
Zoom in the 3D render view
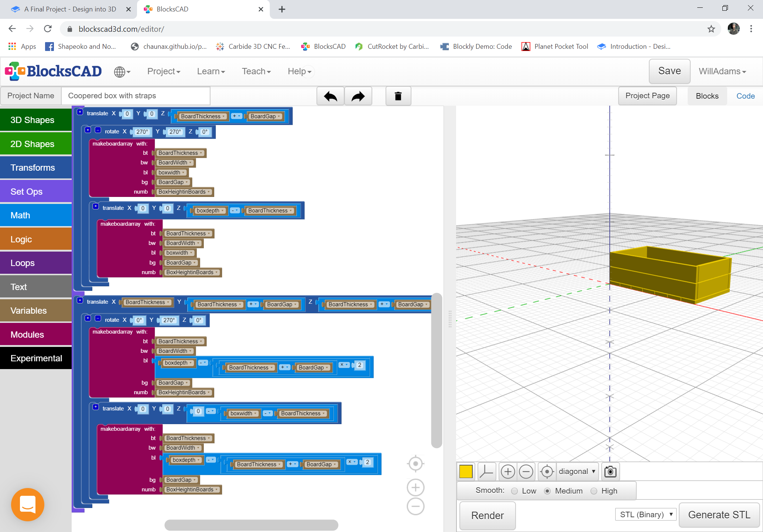508,472
